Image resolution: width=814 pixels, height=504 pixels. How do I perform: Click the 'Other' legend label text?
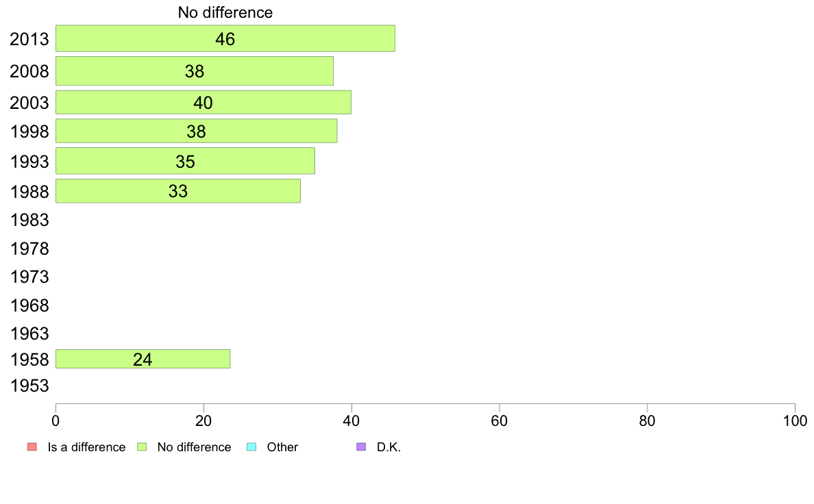pyautogui.click(x=282, y=447)
